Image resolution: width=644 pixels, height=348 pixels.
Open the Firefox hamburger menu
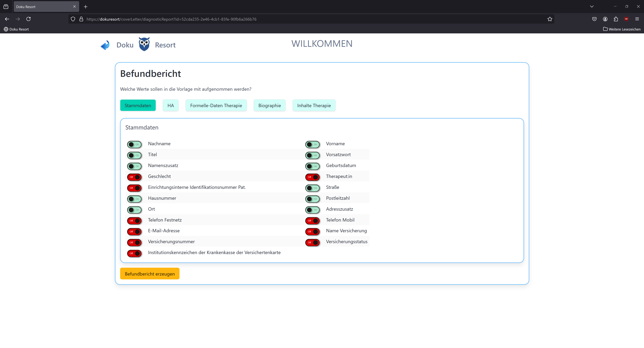click(x=637, y=19)
